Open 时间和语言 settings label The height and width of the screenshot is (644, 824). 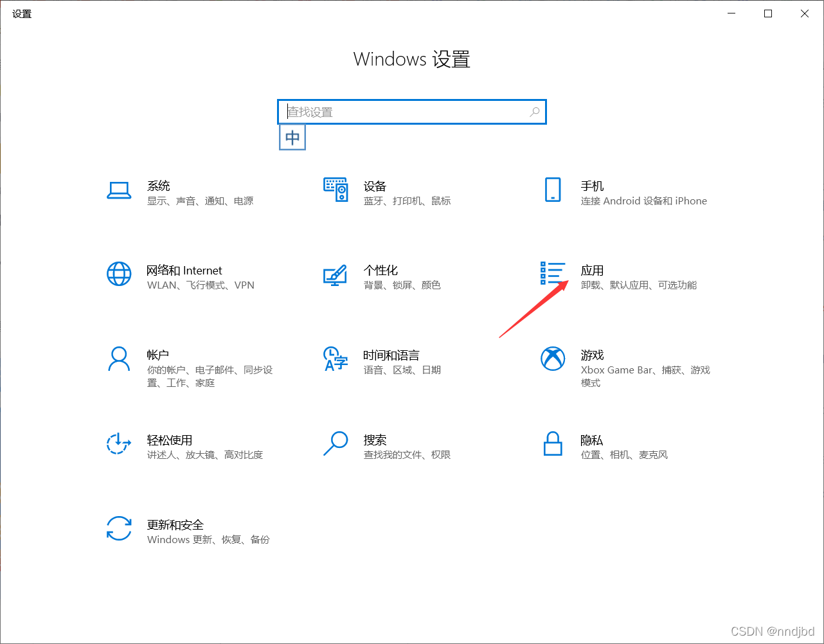coord(391,355)
